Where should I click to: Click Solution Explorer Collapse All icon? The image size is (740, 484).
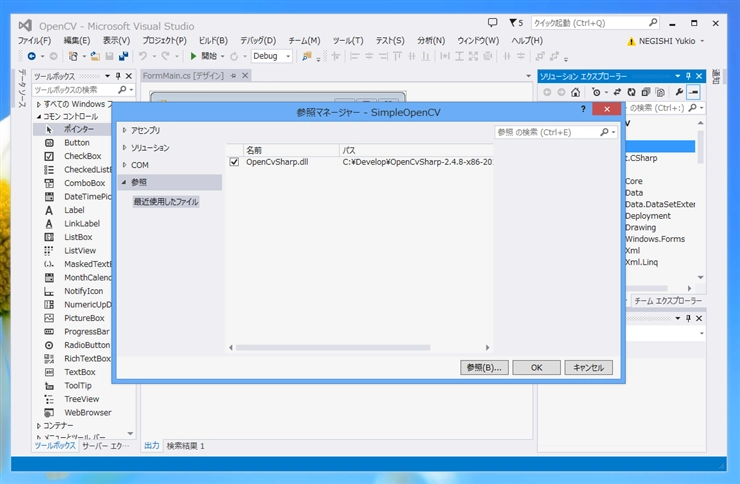tap(646, 92)
